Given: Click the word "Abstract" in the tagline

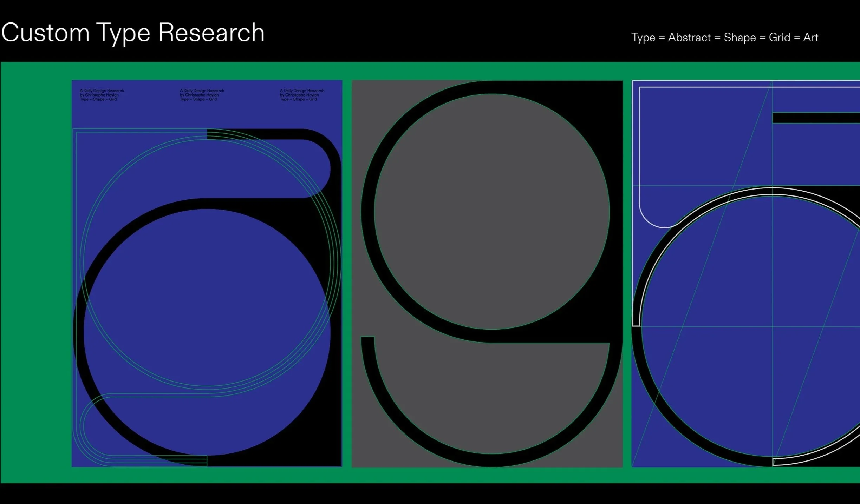Looking at the screenshot, I should click(689, 37).
